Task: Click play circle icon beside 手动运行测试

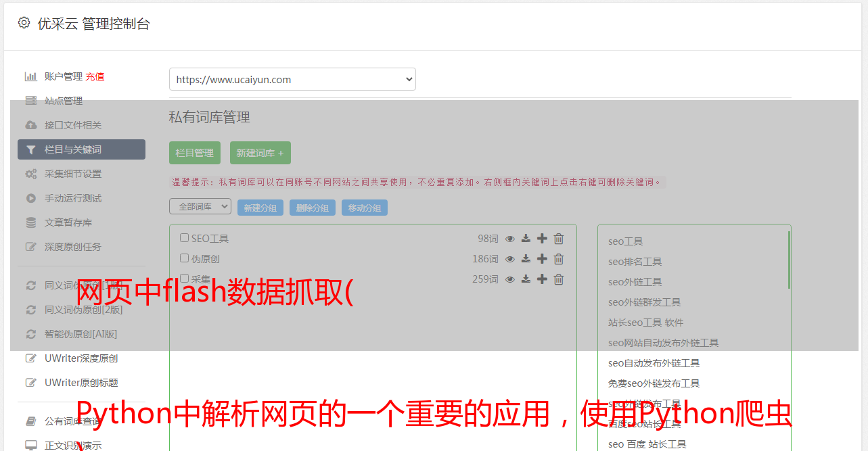Action: tap(31, 198)
